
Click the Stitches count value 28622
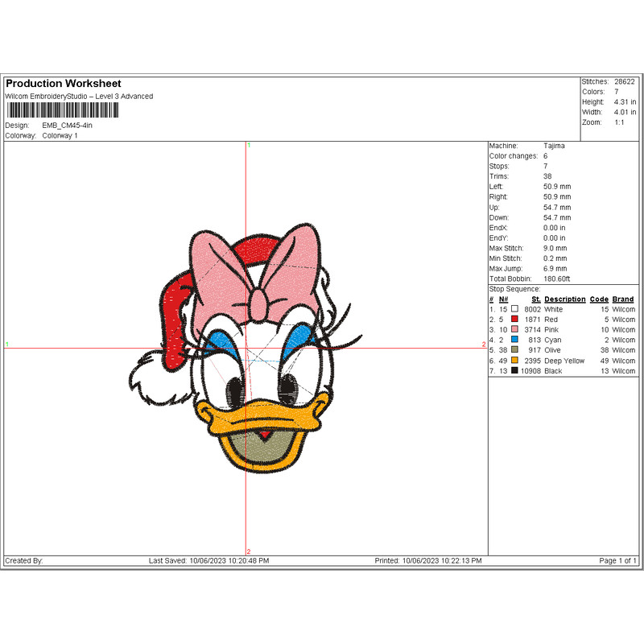624,82
